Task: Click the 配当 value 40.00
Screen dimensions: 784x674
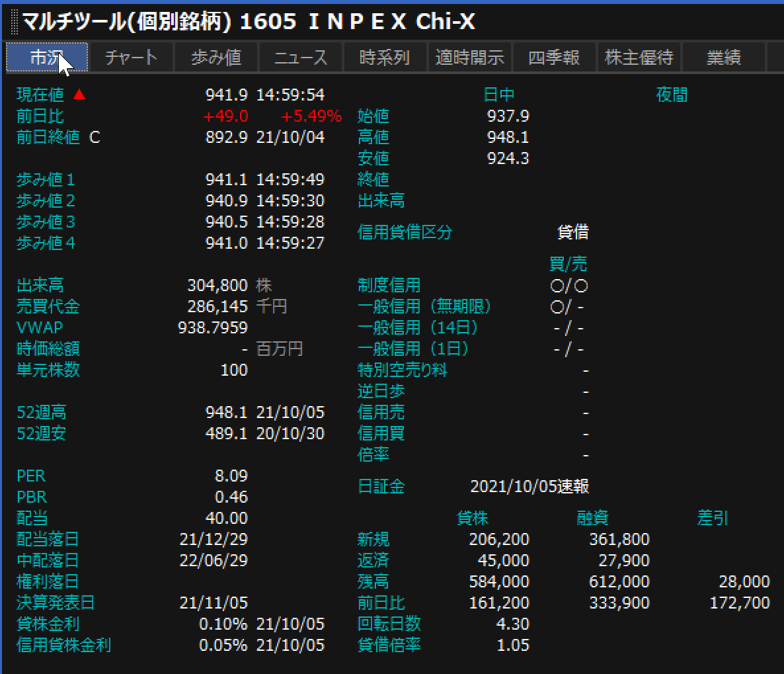Action: point(227,518)
